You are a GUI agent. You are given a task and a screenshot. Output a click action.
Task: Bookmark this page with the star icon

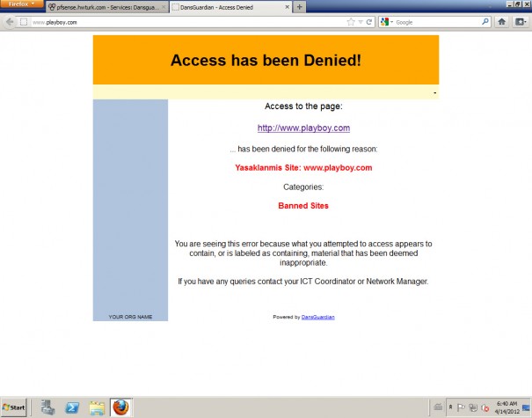click(351, 22)
